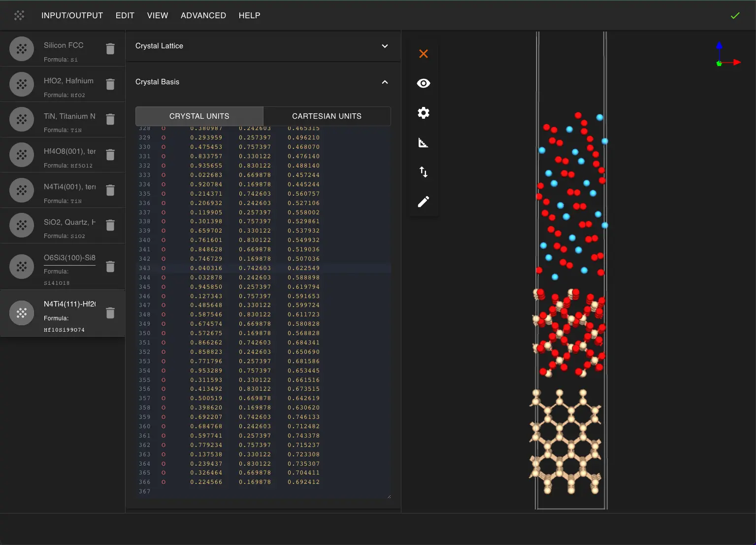Image resolution: width=756 pixels, height=545 pixels.
Task: Expand the Crystal Lattice section
Action: [385, 46]
